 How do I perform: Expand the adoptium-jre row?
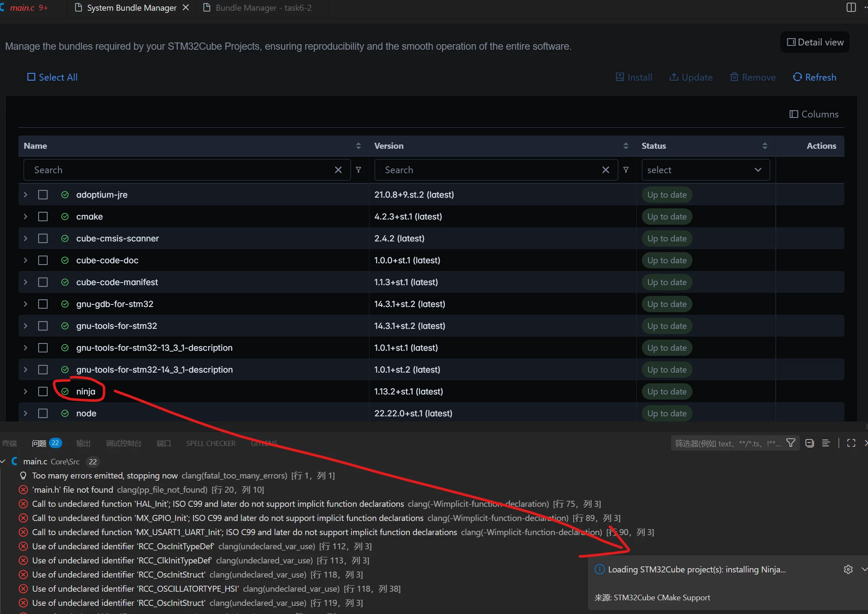click(x=26, y=195)
